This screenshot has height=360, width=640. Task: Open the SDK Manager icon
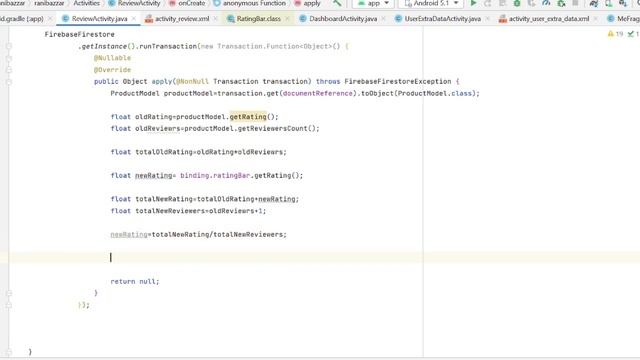click(623, 3)
